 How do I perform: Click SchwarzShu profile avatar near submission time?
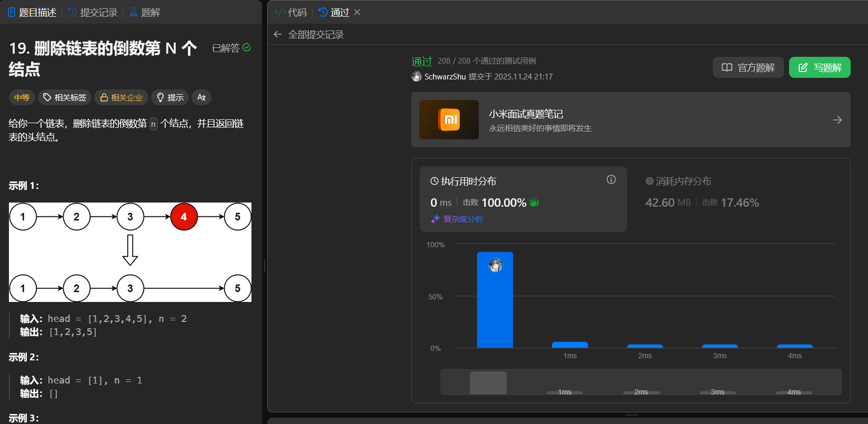point(417,77)
